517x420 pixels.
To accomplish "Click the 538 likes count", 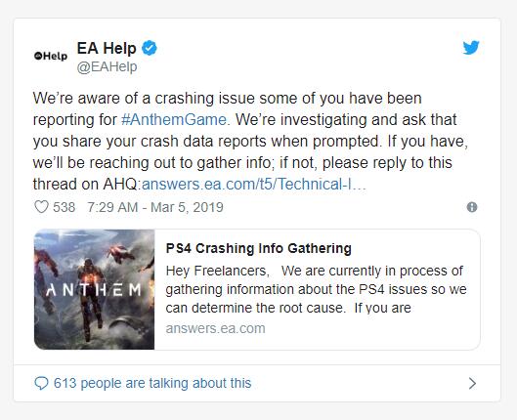I will pos(64,207).
